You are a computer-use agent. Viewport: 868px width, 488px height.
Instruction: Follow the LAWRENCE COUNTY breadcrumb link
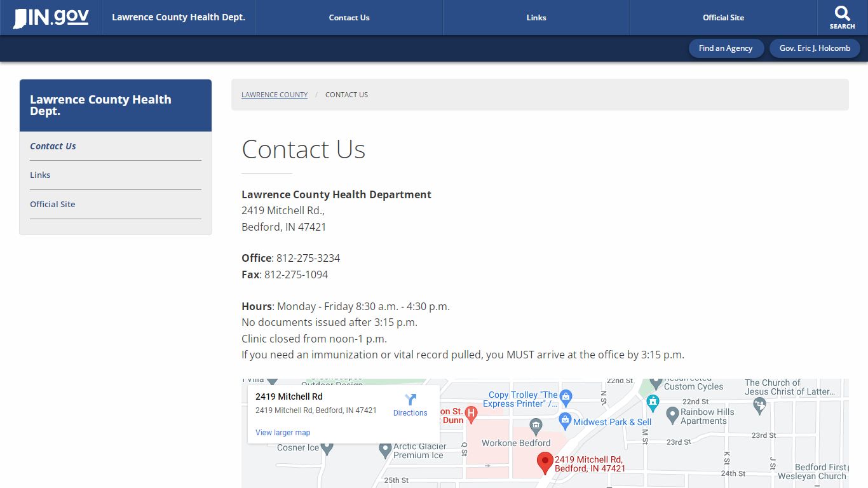[274, 95]
